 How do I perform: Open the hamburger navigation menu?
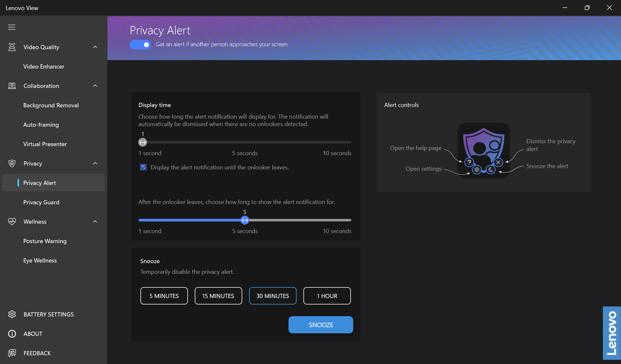click(x=12, y=27)
